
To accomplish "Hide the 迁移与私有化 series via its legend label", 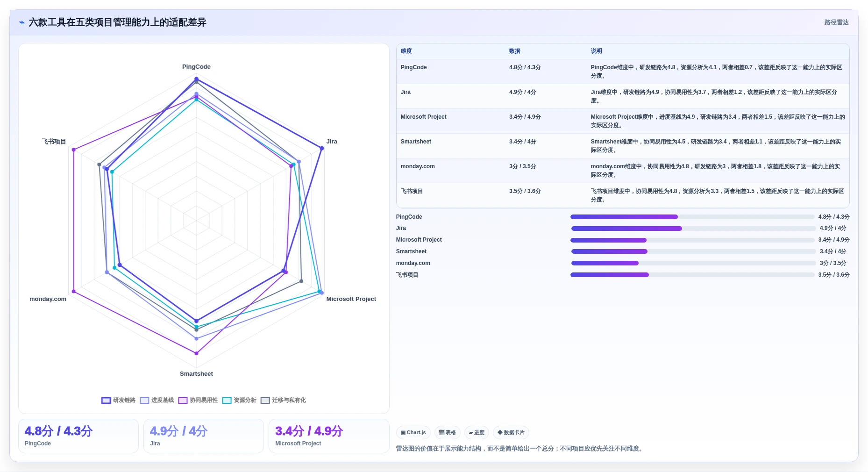I will pyautogui.click(x=289, y=400).
